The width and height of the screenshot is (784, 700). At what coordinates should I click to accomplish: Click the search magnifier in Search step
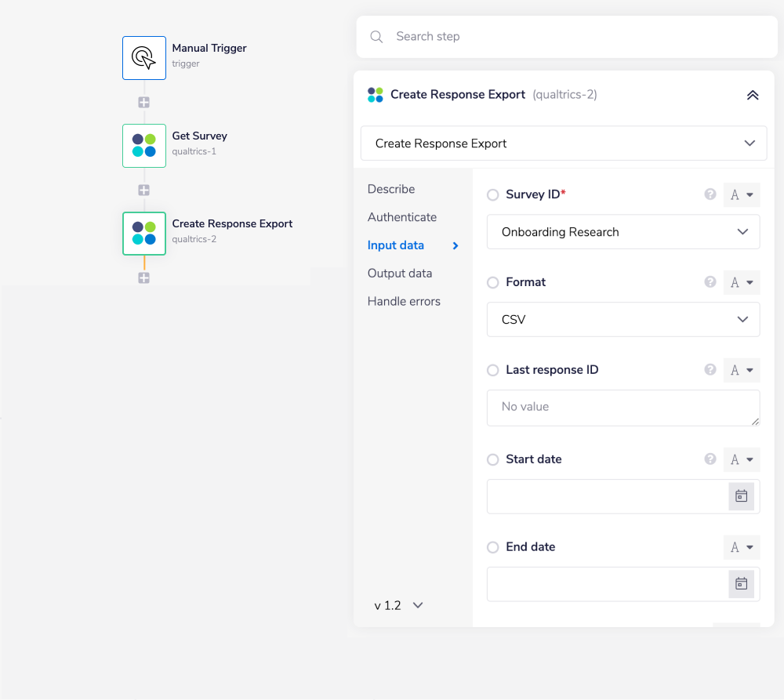[x=376, y=37]
